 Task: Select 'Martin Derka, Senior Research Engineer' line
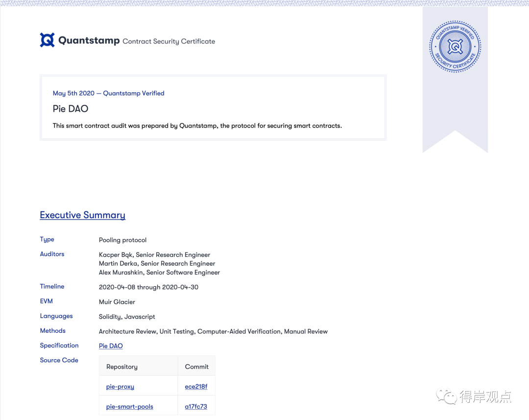157,263
